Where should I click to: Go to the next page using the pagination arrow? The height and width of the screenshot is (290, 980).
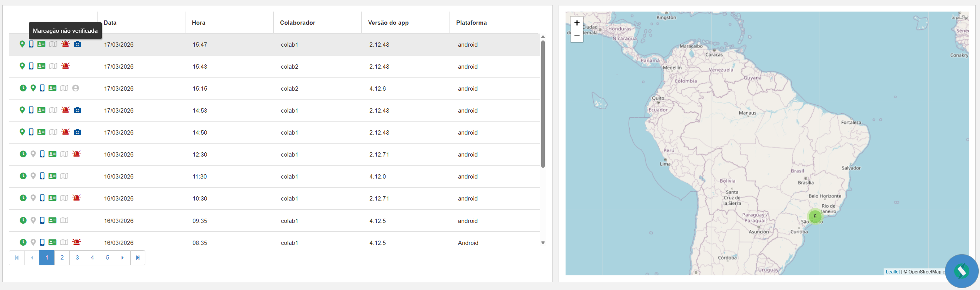[123, 258]
